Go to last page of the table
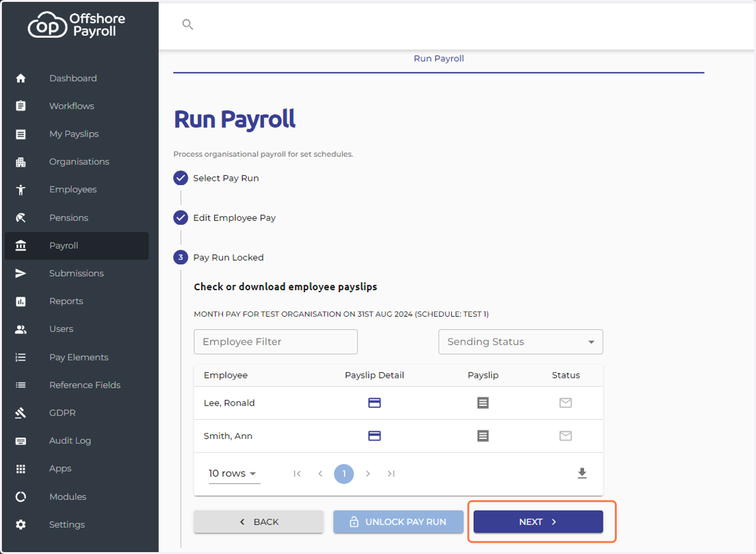Screen dimensions: 756x554 [391, 473]
